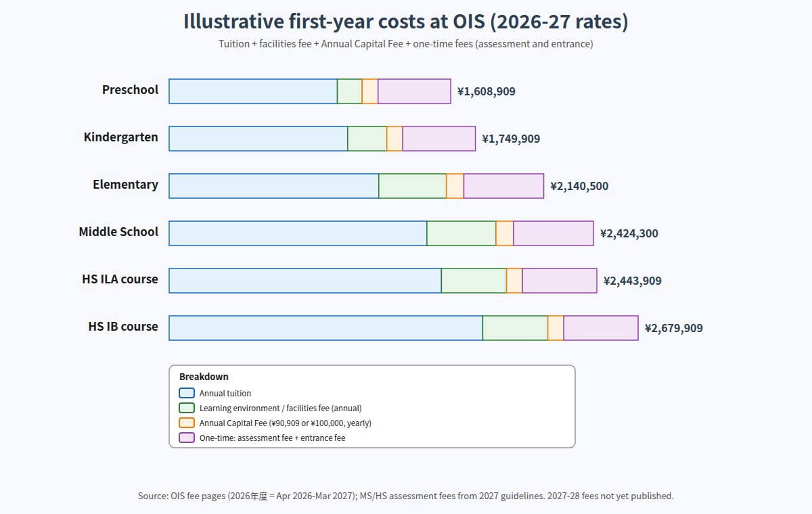The image size is (812, 514).
Task: Click the ¥2,424,300 total value
Action: (x=629, y=233)
